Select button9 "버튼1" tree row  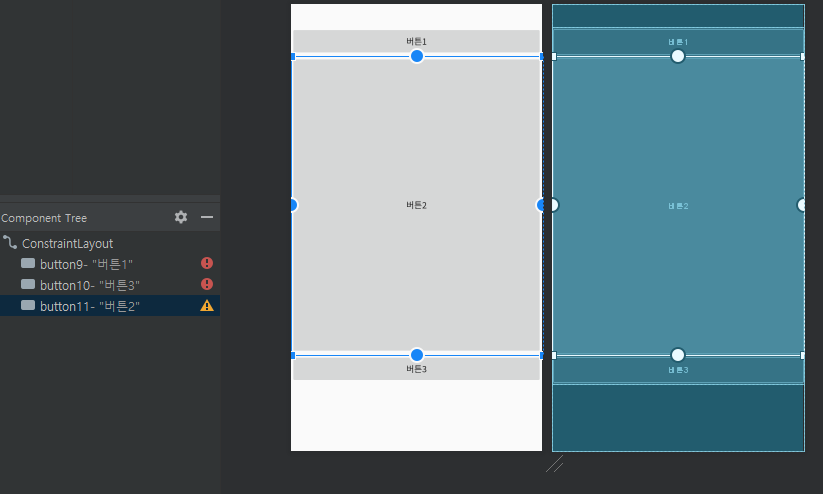110,264
